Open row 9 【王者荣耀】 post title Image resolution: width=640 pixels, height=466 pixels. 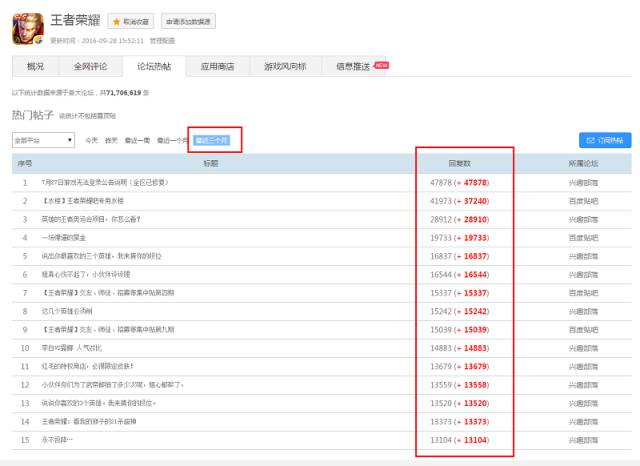coord(108,329)
